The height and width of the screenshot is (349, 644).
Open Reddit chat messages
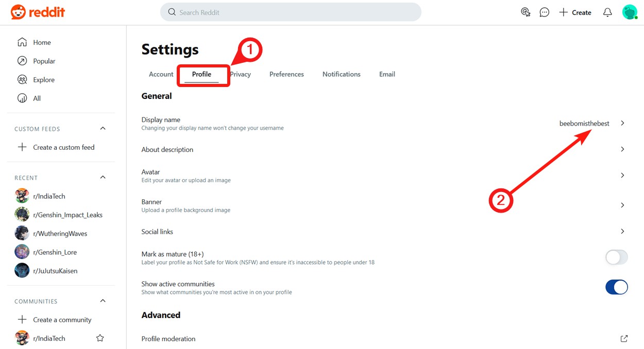tap(545, 12)
